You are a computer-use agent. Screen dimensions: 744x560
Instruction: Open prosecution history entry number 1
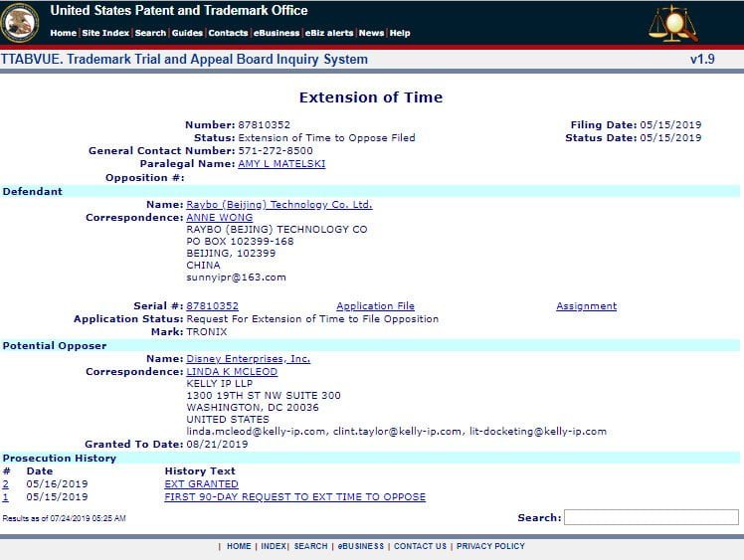coord(5,497)
